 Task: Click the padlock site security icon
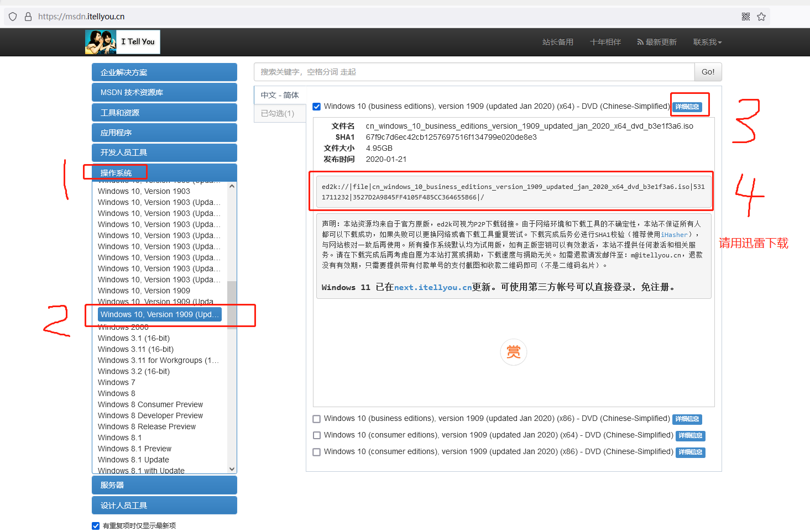(x=28, y=17)
